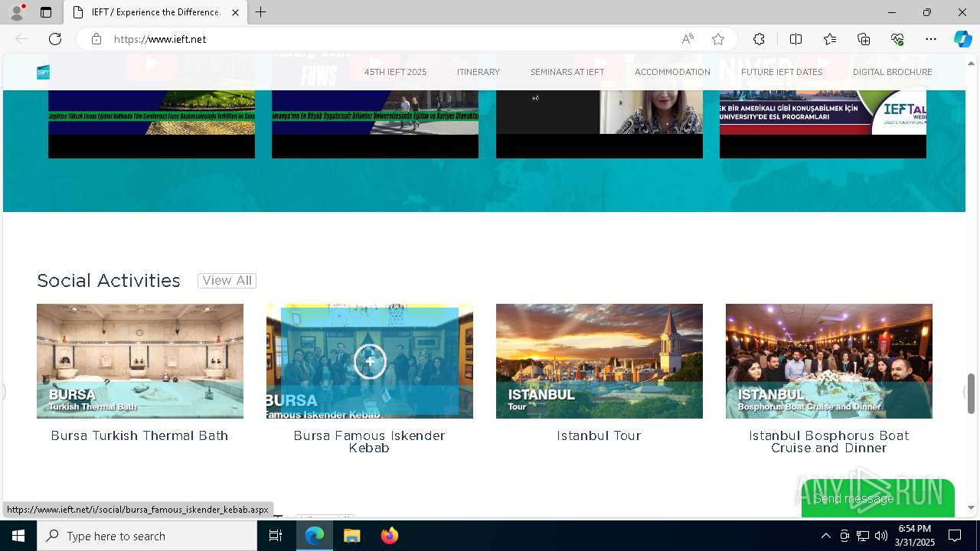Open Bursa Turkish Thermal Bath link
Image resolution: width=980 pixels, height=551 pixels.
click(x=139, y=435)
